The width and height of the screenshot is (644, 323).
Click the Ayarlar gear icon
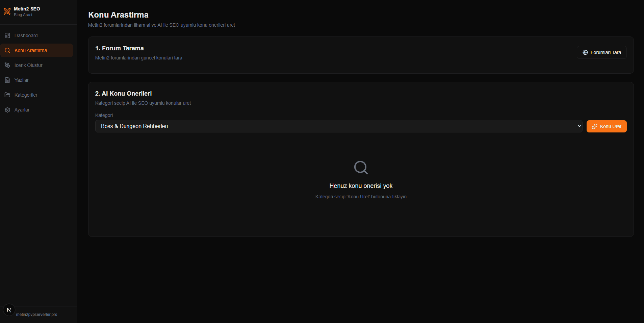pyautogui.click(x=7, y=110)
